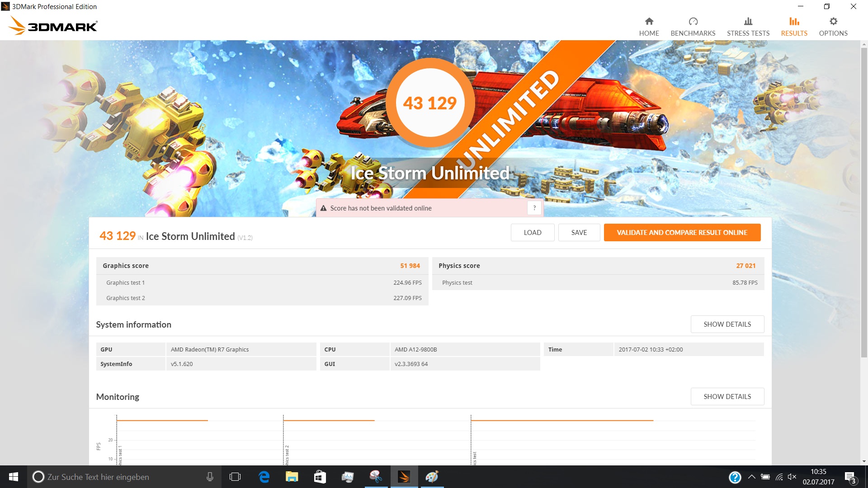This screenshot has height=488, width=868.
Task: Open Options gear icon
Action: (x=833, y=21)
